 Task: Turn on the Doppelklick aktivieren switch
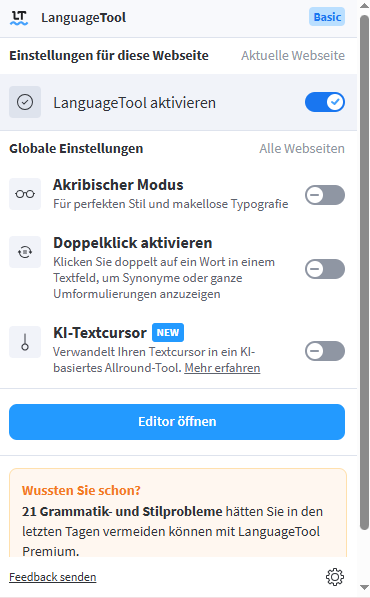325,269
